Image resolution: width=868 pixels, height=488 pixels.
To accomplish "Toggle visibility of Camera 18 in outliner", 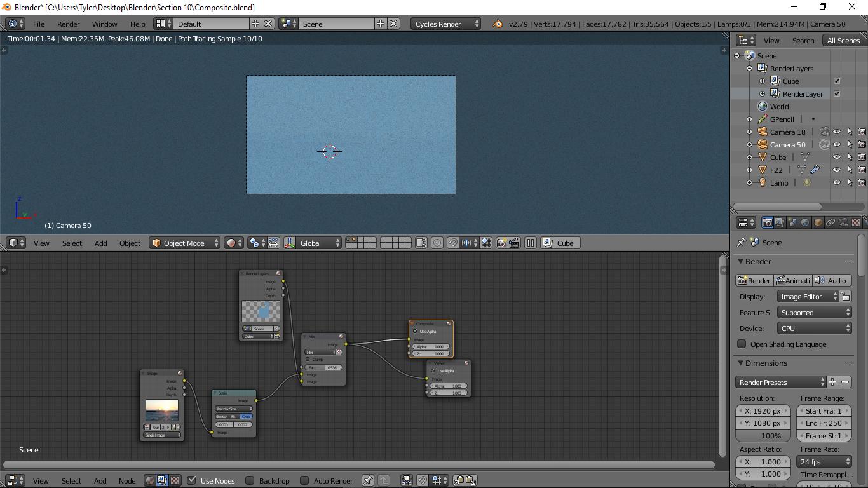I will pos(837,132).
